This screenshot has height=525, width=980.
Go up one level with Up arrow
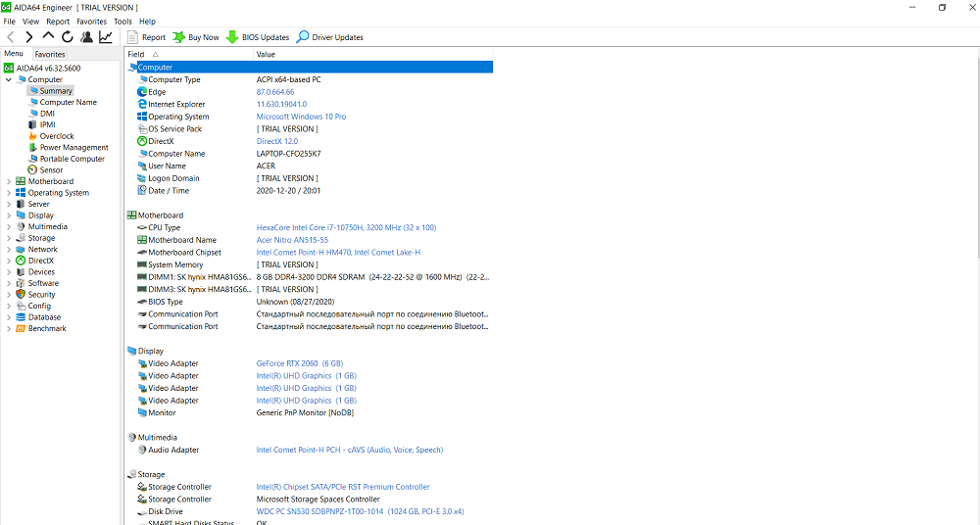(48, 36)
